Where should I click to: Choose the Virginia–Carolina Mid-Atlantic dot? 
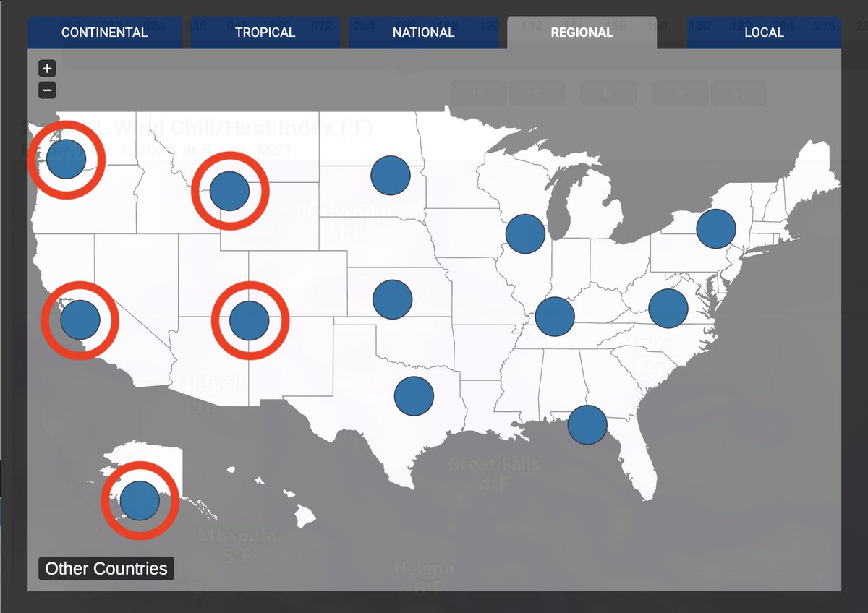pyautogui.click(x=668, y=308)
